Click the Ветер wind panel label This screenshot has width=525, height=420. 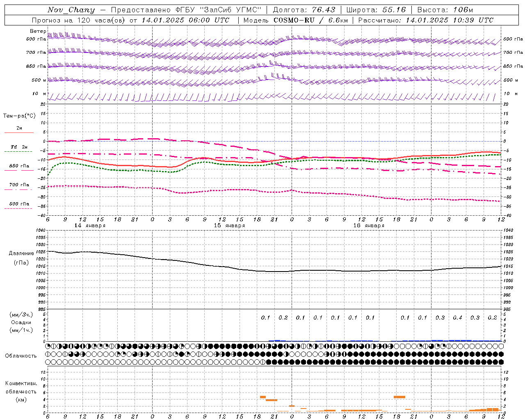pyautogui.click(x=38, y=31)
